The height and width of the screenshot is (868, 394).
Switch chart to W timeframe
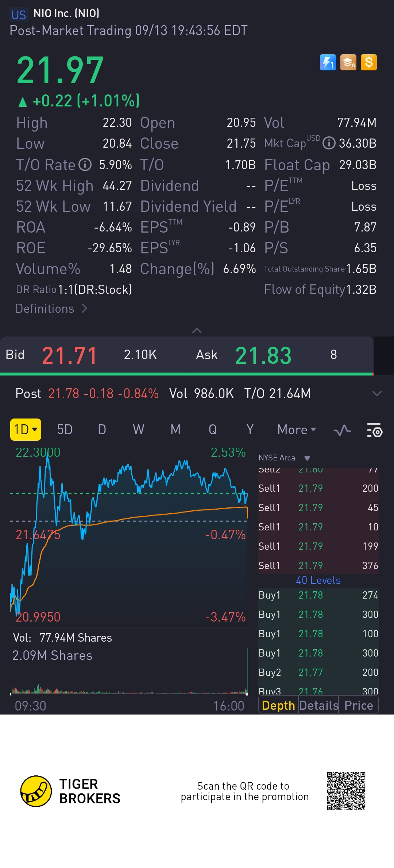coord(138,430)
